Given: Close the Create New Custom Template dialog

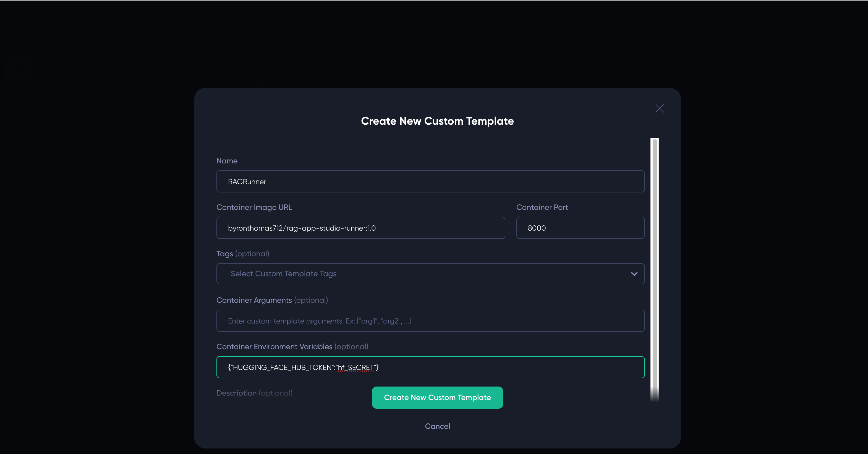Looking at the screenshot, I should 659,108.
